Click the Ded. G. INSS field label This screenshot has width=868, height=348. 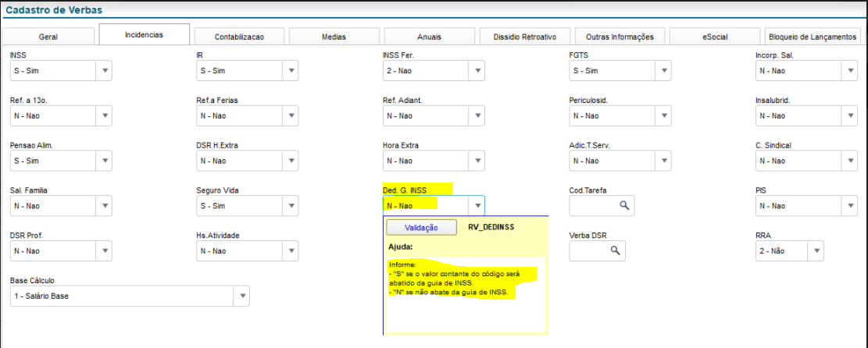tap(405, 190)
